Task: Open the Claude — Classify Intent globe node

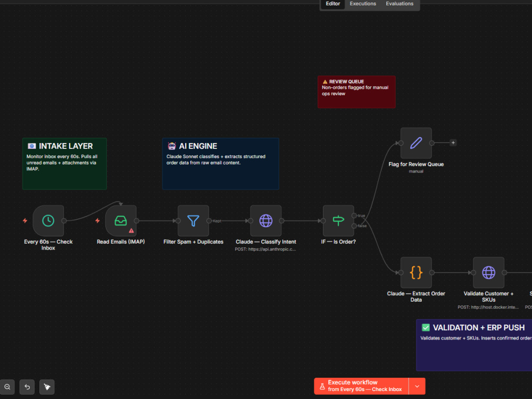Action: tap(266, 221)
